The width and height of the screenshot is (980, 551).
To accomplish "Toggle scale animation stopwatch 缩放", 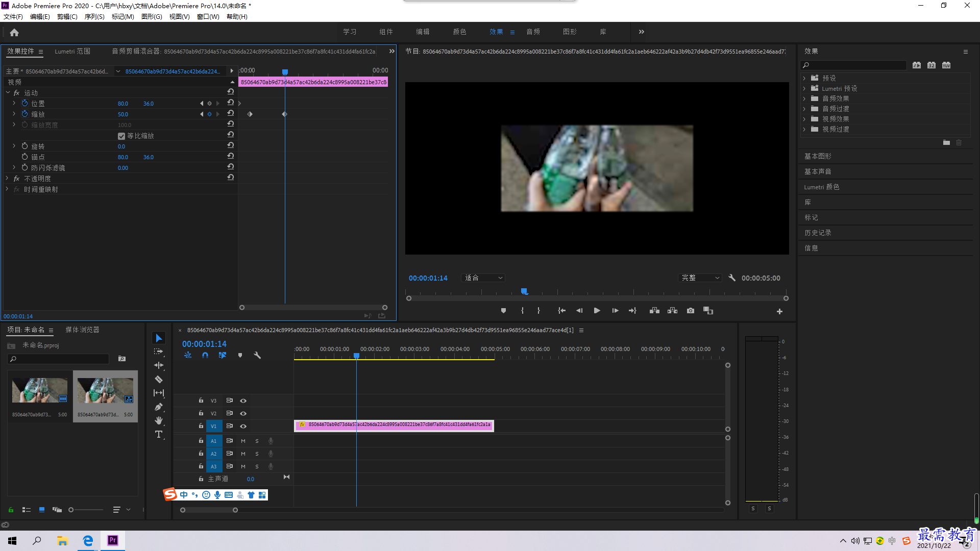I will 24,114.
